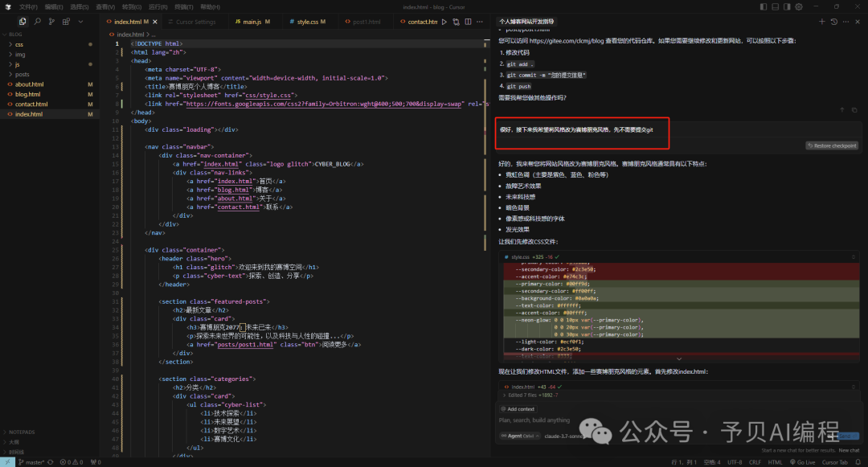Open the Search view icon
The height and width of the screenshot is (467, 868).
click(x=37, y=22)
